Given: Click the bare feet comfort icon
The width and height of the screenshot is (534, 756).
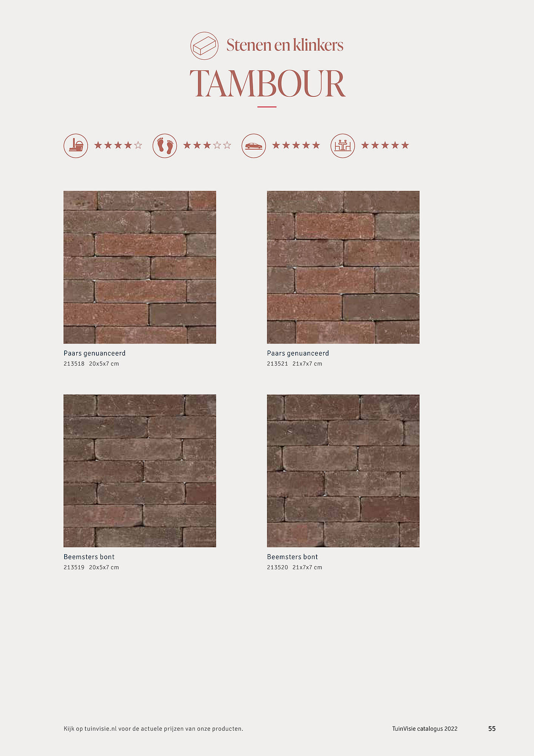Looking at the screenshot, I should pos(165,146).
